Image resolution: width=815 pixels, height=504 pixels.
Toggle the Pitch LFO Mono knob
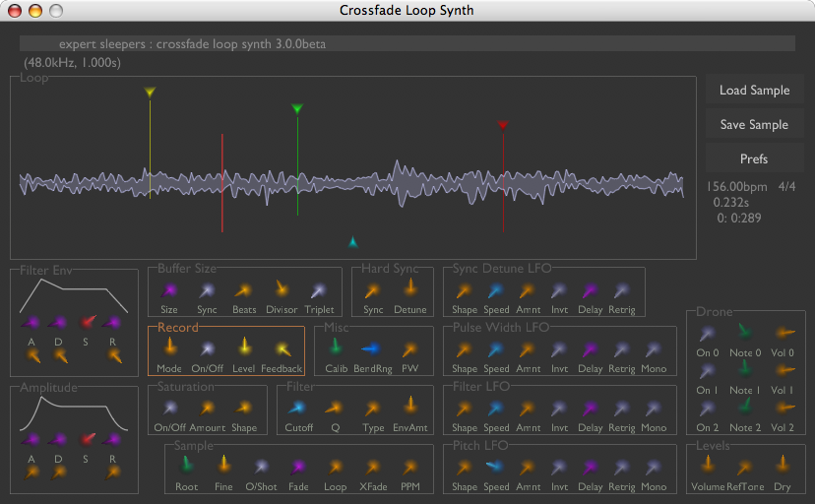point(654,468)
